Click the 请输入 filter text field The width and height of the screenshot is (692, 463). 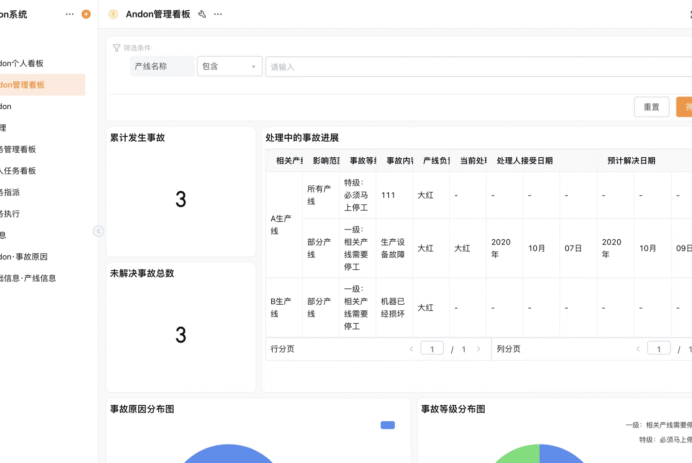coord(479,67)
